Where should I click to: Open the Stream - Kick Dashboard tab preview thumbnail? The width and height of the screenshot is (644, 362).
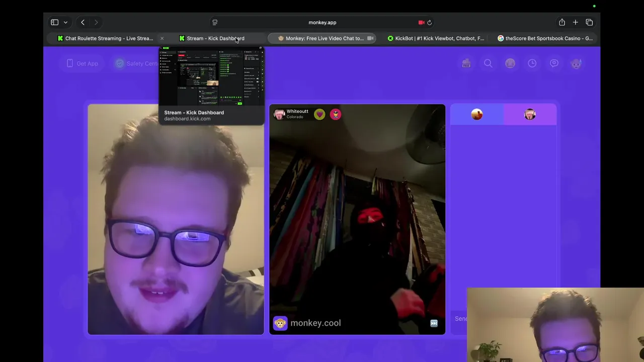[x=211, y=75]
